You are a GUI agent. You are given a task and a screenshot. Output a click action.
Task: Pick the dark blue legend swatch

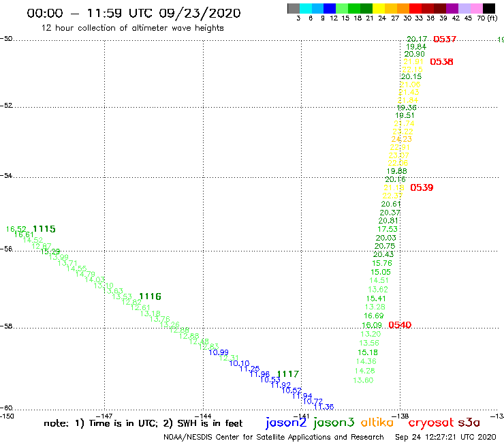pyautogui.click(x=330, y=9)
